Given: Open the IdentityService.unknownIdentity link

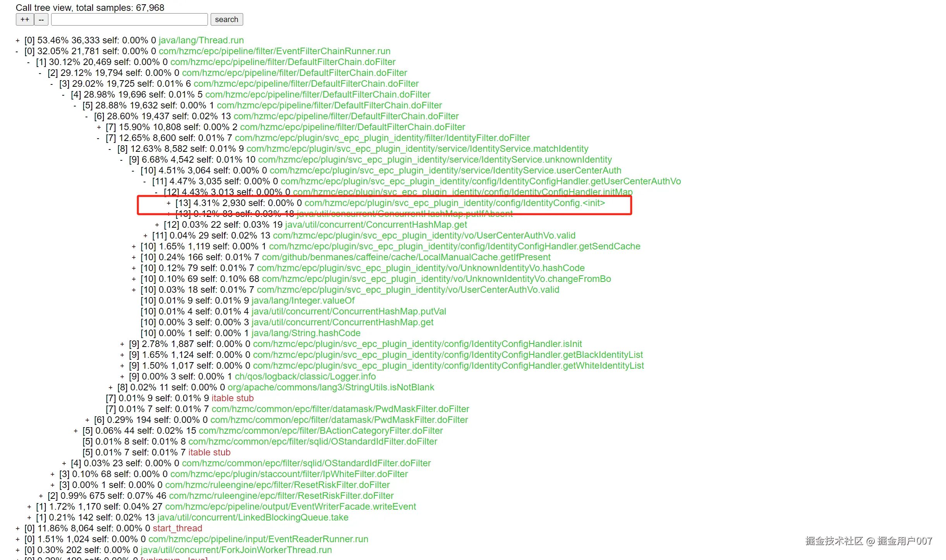Looking at the screenshot, I should pyautogui.click(x=434, y=160).
